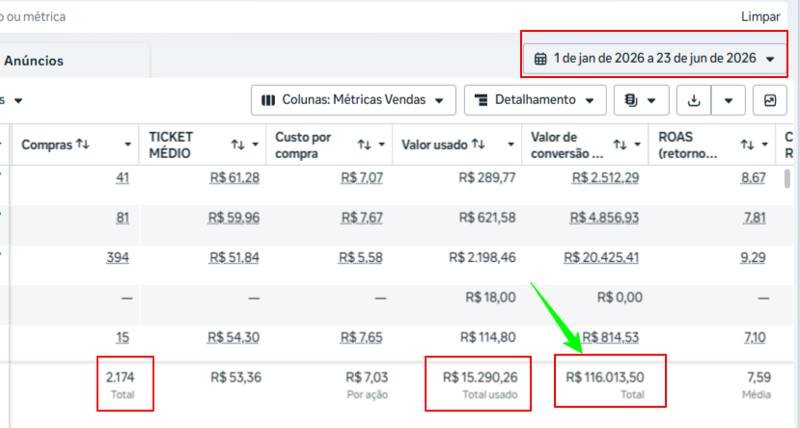Viewport: 800px width, 428px height.
Task: Sort by the ROAS column arrows
Action: tap(747, 145)
